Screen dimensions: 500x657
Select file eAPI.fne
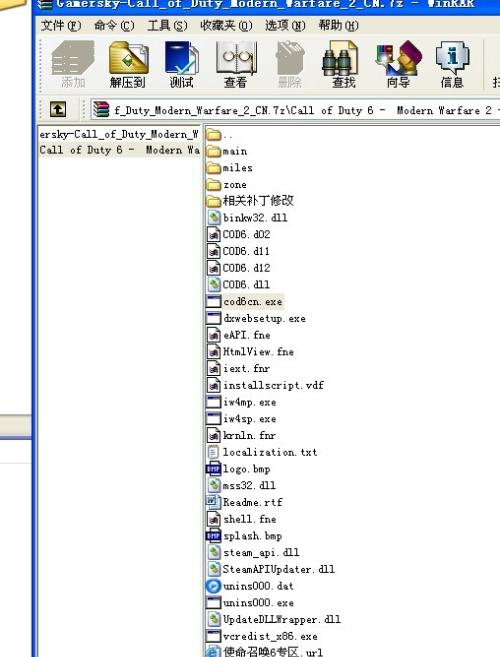[239, 335]
